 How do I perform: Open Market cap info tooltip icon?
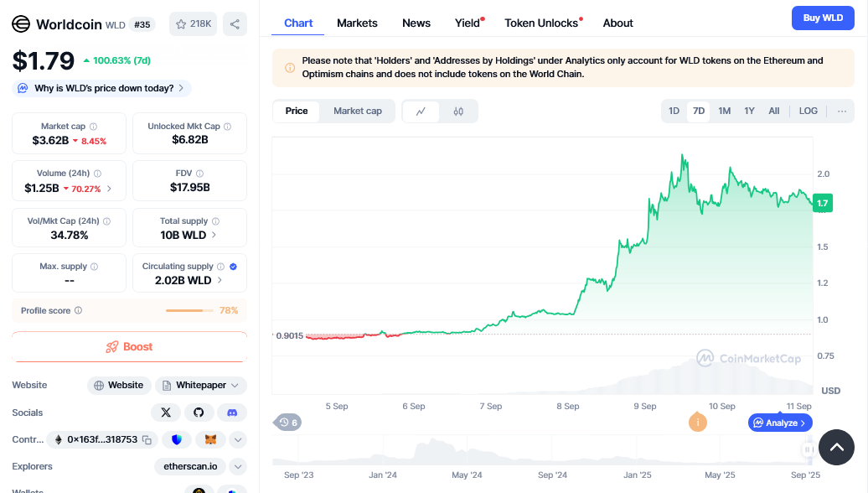pyautogui.click(x=94, y=127)
